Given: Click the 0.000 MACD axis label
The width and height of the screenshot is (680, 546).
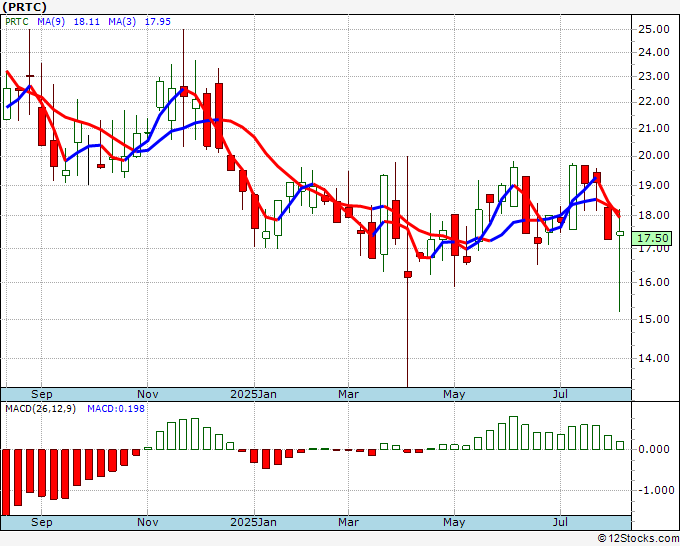Looking at the screenshot, I should click(654, 449).
